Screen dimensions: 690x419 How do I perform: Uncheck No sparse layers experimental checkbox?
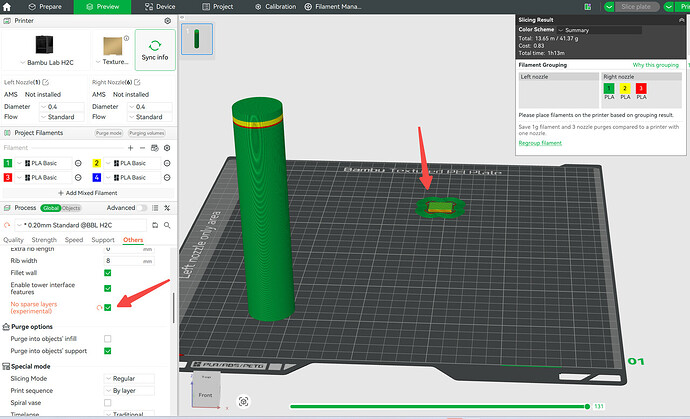point(107,308)
